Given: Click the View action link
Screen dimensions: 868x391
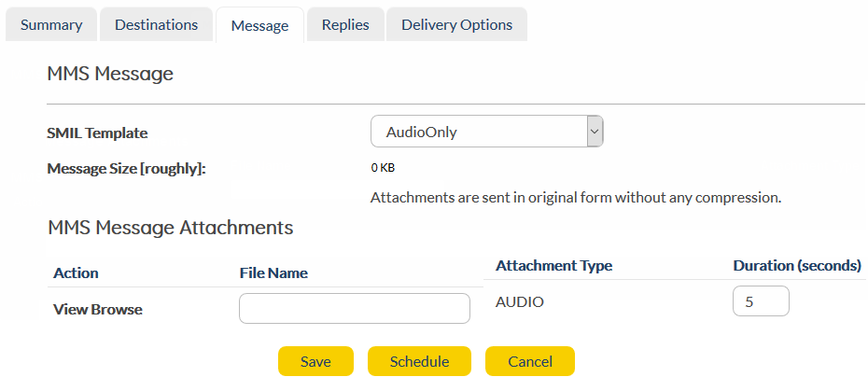Looking at the screenshot, I should pyautogui.click(x=70, y=309).
